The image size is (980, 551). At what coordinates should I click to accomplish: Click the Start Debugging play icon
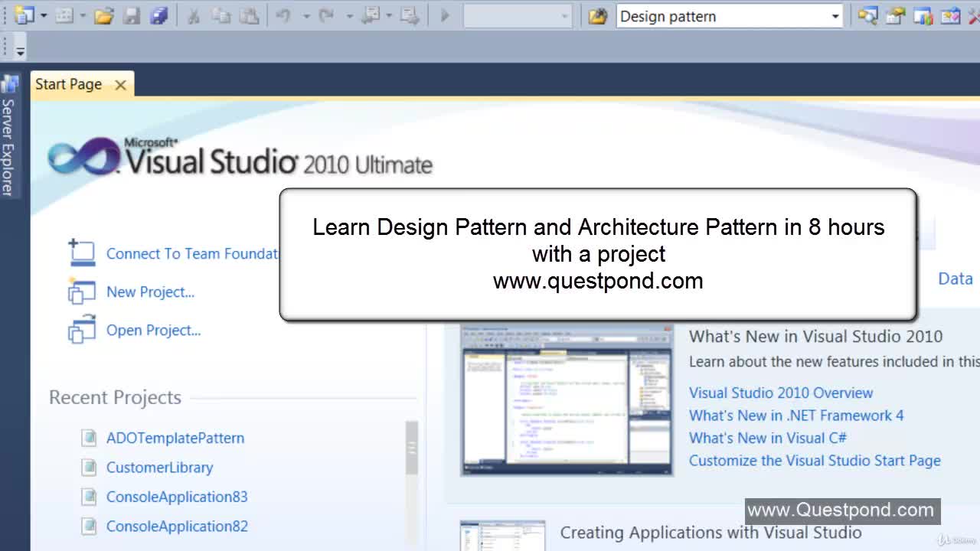click(x=444, y=15)
